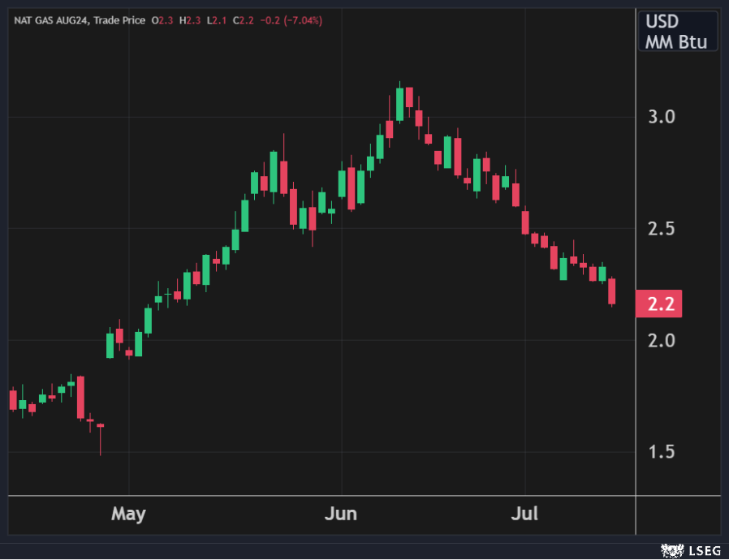The height and width of the screenshot is (560, 729).
Task: Click the long lower wick near 1.5
Action: point(101,441)
